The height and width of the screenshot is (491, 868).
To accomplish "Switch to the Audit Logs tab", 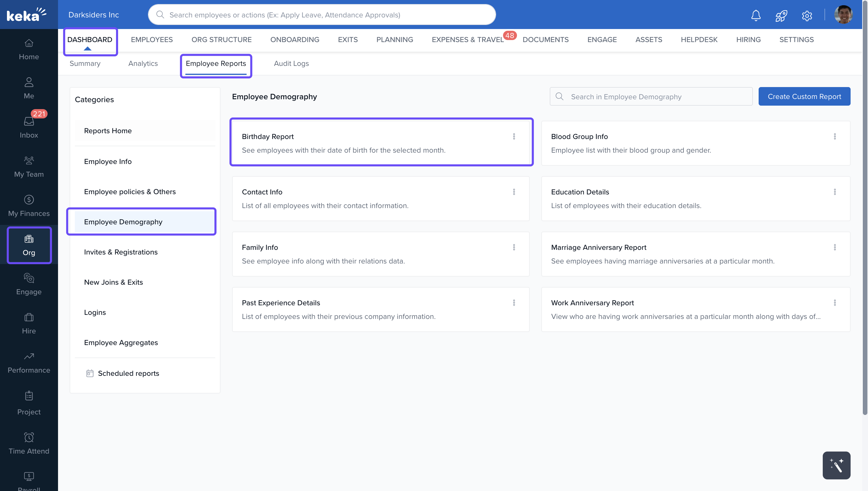I will coord(291,63).
